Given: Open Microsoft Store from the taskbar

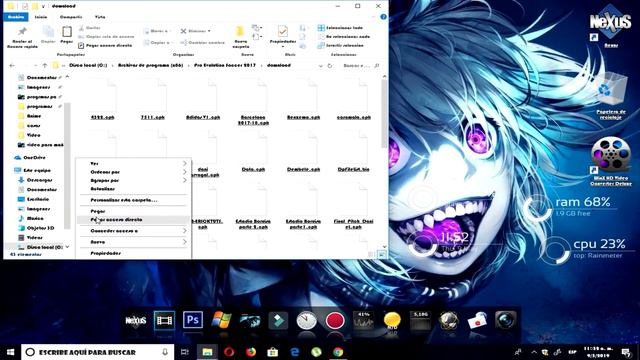Looking at the screenshot, I should [x=273, y=352].
